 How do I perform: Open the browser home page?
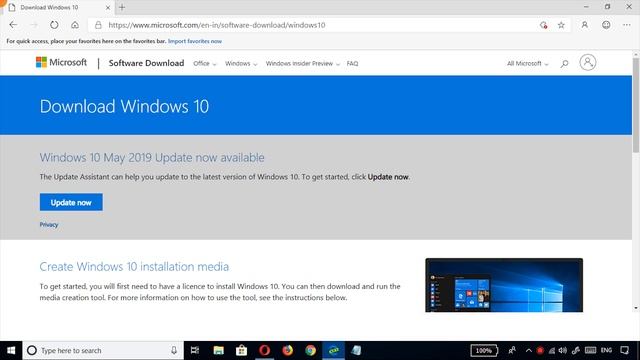[75, 25]
